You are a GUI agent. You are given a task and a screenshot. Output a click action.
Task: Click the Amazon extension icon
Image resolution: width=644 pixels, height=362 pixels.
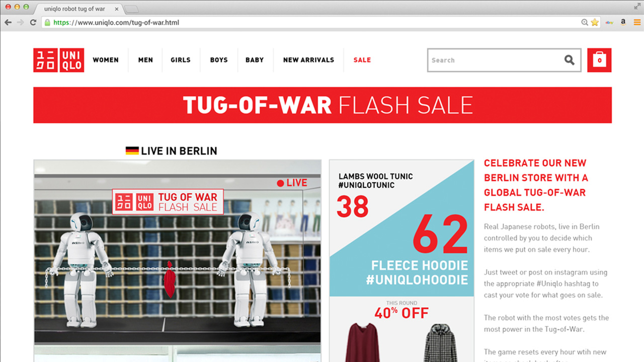(623, 22)
